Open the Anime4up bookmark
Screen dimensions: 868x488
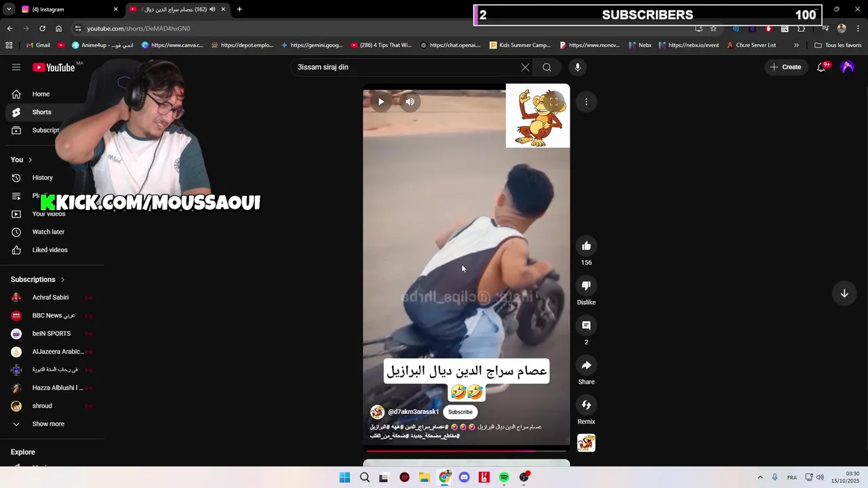102,45
